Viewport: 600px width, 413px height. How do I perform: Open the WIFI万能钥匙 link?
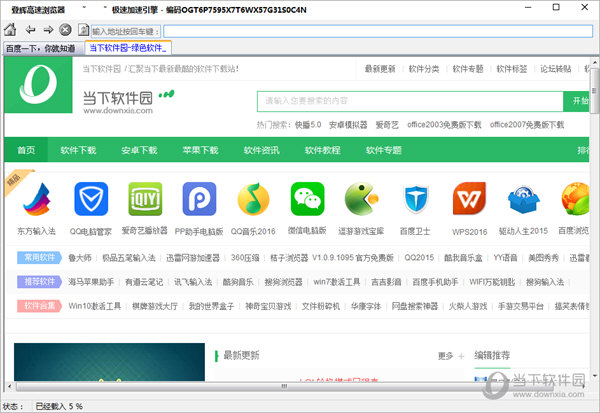pyautogui.click(x=492, y=282)
